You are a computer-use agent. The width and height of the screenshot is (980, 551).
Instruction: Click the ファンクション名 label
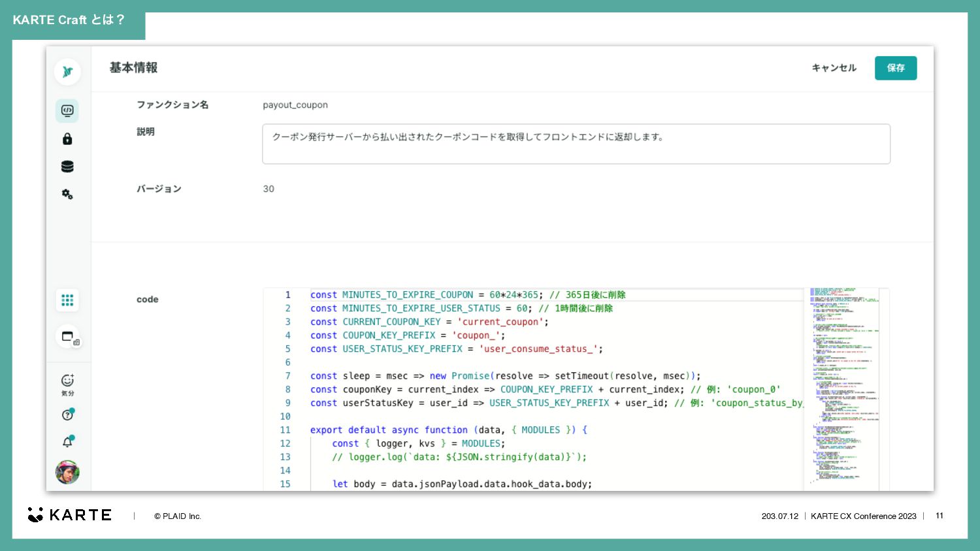[172, 105]
